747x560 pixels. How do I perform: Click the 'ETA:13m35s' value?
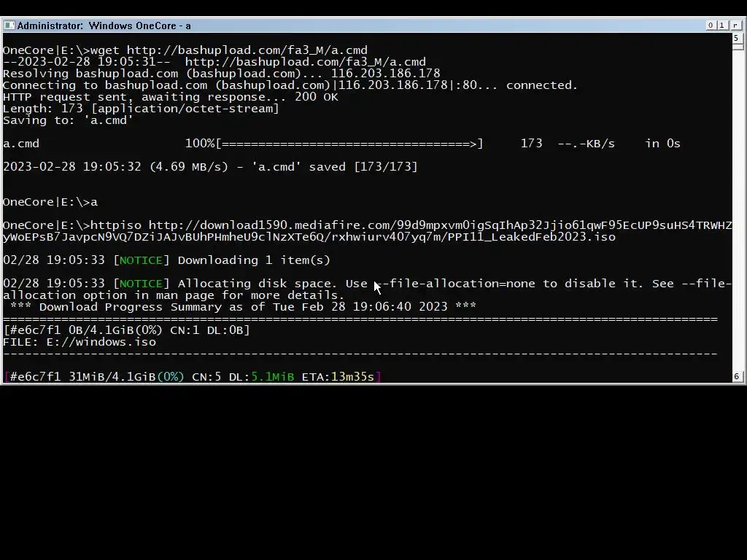[x=338, y=377]
